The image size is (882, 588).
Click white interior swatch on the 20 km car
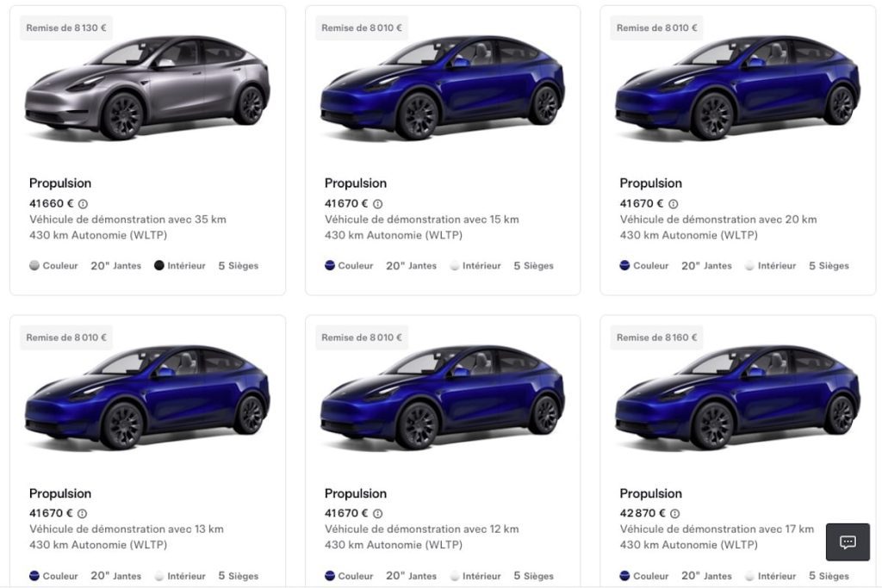(749, 266)
